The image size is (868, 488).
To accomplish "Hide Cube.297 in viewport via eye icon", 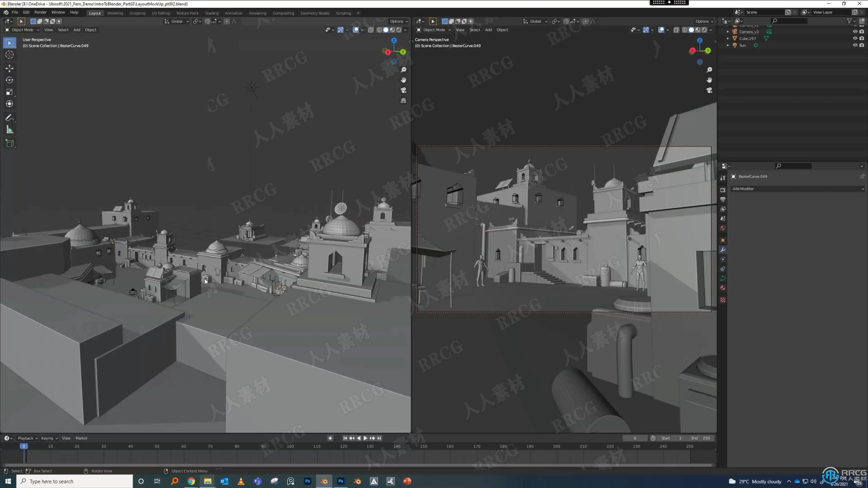I will tap(855, 38).
